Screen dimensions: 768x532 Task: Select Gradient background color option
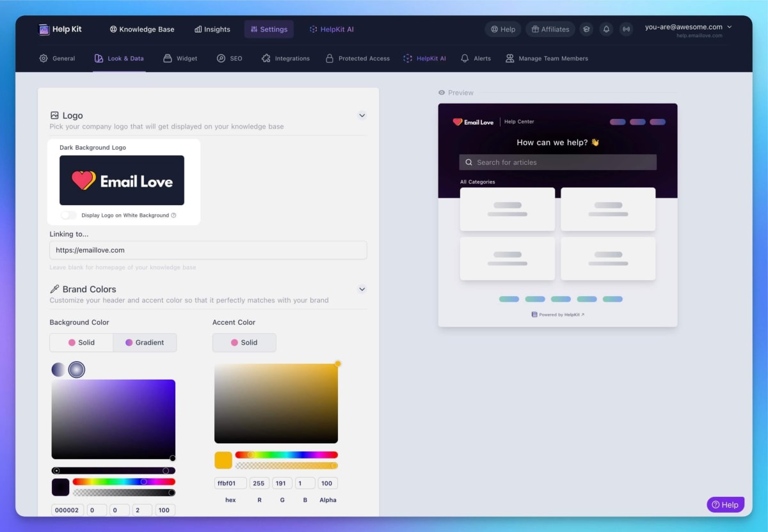pos(145,343)
